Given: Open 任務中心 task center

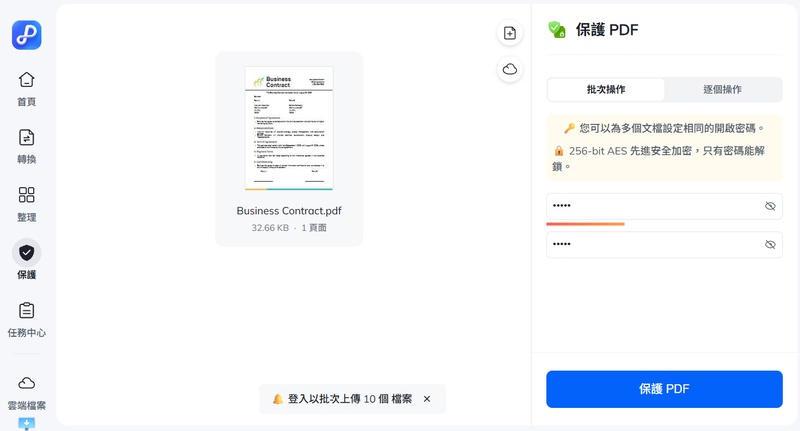Looking at the screenshot, I should (x=27, y=319).
